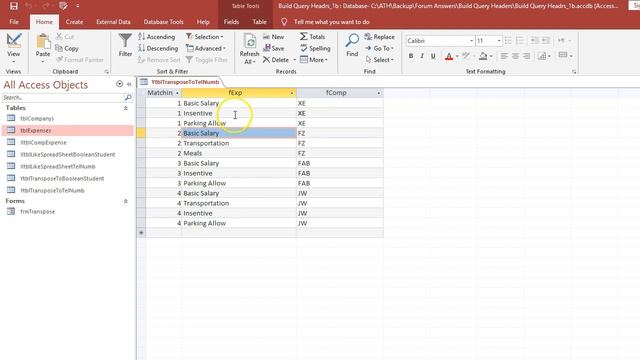The height and width of the screenshot is (360, 640).
Task: Open the fComp column filter arrow
Action: pyautogui.click(x=378, y=93)
